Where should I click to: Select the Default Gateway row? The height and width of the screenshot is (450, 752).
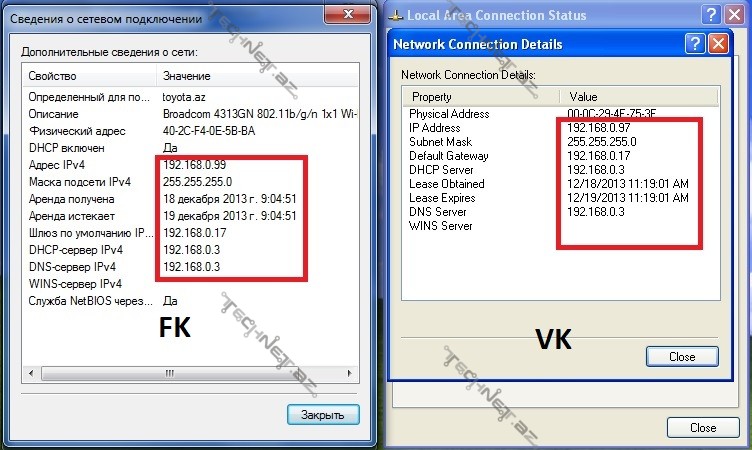coord(561,155)
